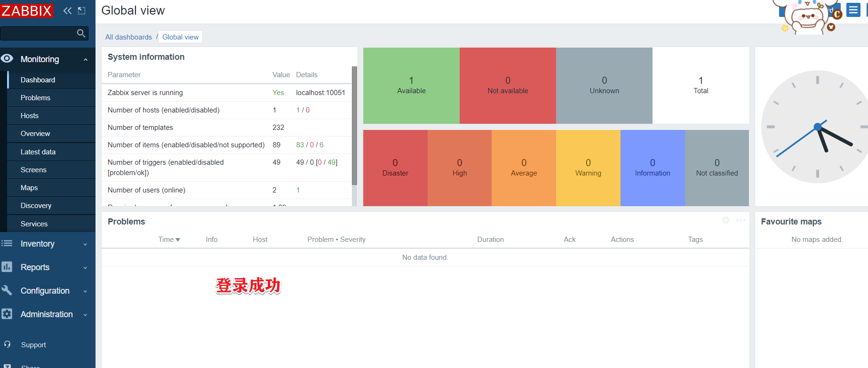Expand the Administration menu section

point(85,315)
